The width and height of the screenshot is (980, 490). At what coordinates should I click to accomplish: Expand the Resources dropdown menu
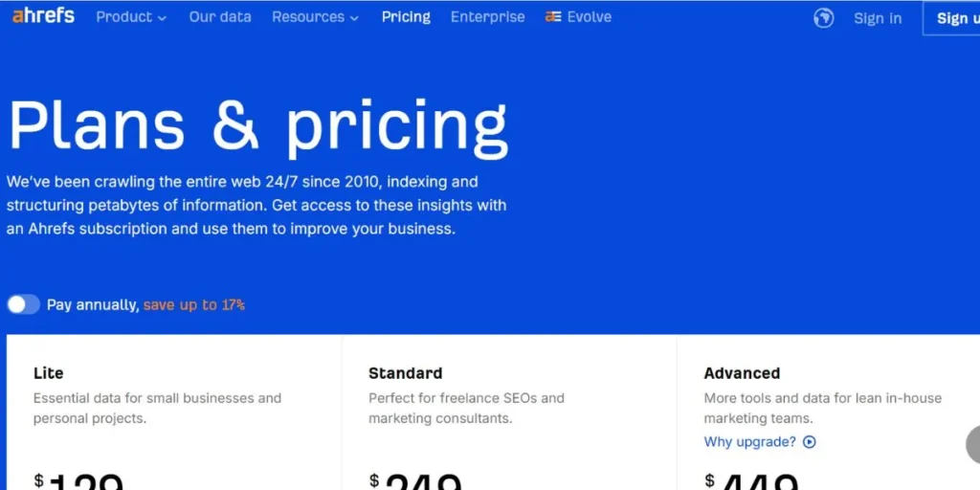(x=315, y=17)
